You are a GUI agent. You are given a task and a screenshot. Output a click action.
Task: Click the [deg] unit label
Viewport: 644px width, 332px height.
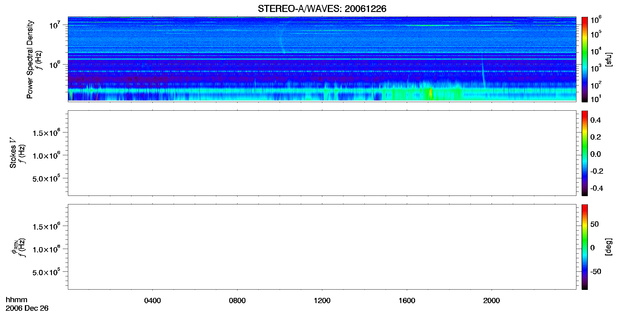(x=608, y=247)
